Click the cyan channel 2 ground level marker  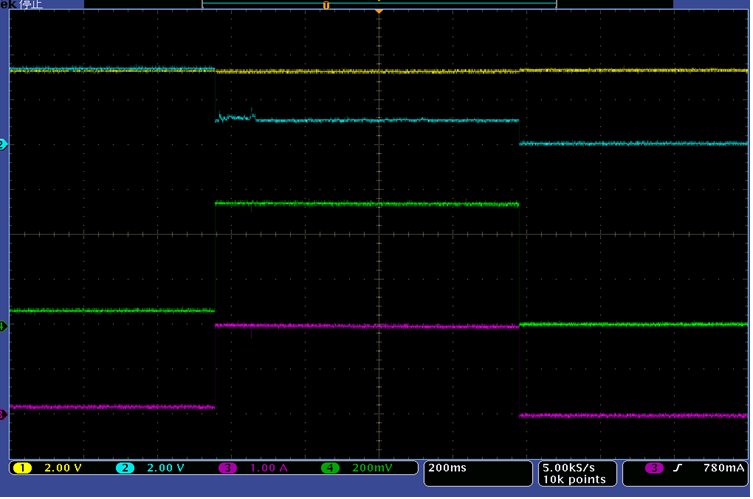3,144
